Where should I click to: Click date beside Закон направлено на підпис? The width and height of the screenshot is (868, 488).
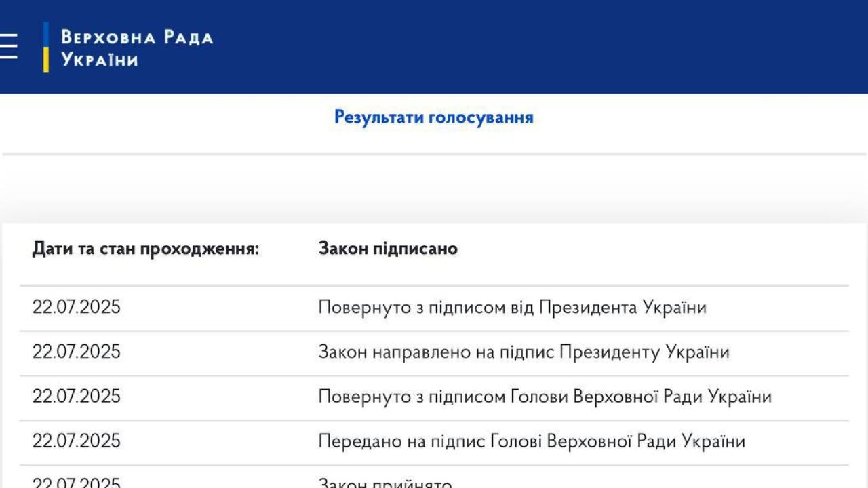[76, 352]
